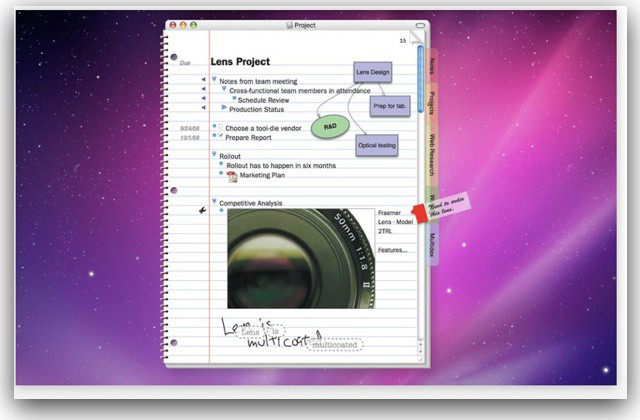Click the recognized word multicoated bubble
The height and width of the screenshot is (420, 640).
pyautogui.click(x=335, y=345)
